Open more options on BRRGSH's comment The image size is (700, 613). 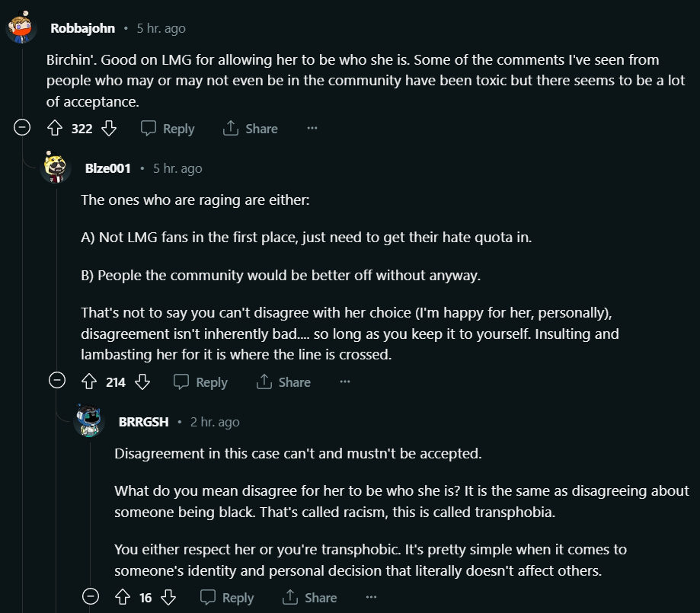[x=371, y=597]
